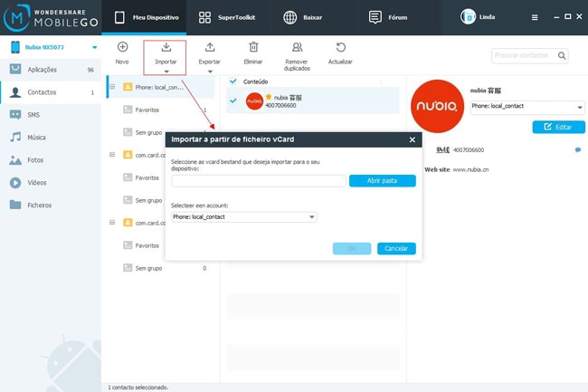Switch to the SuperToolkit tab
The height and width of the screenshot is (392, 588).
point(227,17)
